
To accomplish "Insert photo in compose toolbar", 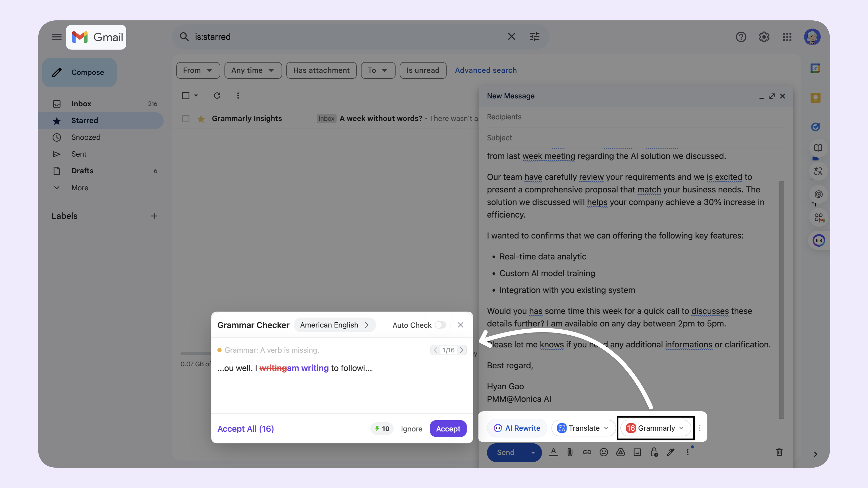I will (x=637, y=452).
